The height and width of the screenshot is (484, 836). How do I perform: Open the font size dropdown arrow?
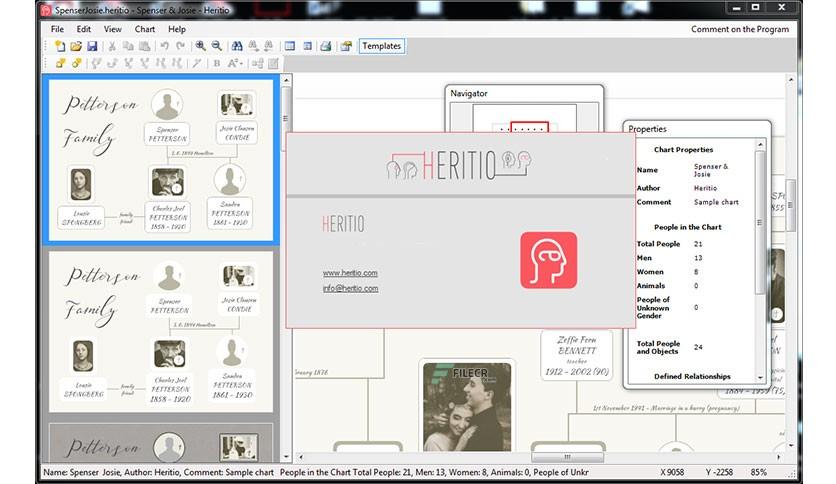(242, 64)
